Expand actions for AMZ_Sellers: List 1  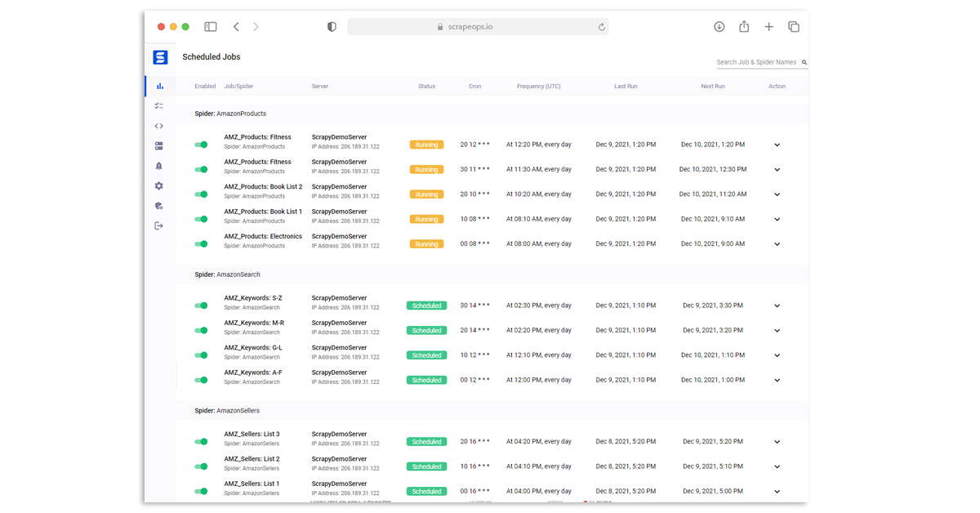777,491
